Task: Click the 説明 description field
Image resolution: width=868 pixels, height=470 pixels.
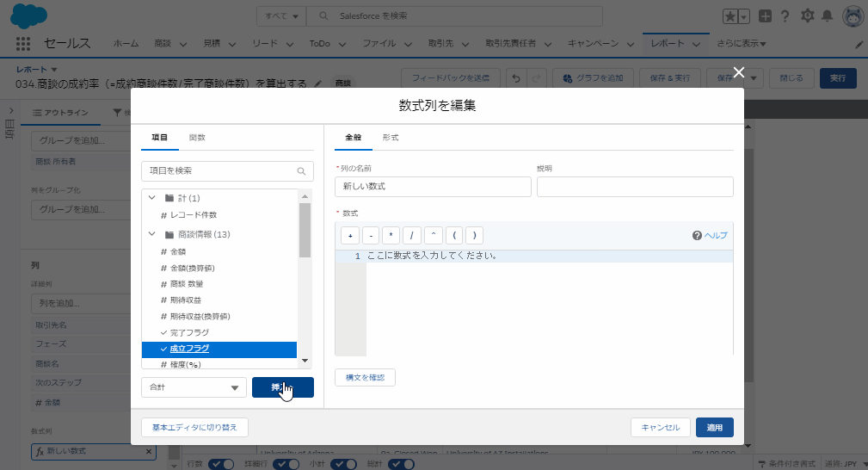Action: pos(635,187)
